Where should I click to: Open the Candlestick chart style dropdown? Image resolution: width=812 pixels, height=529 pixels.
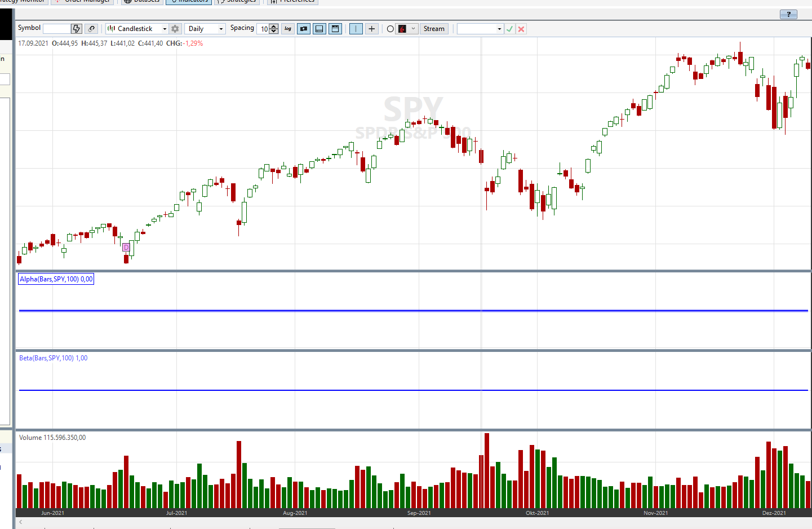[x=137, y=29]
